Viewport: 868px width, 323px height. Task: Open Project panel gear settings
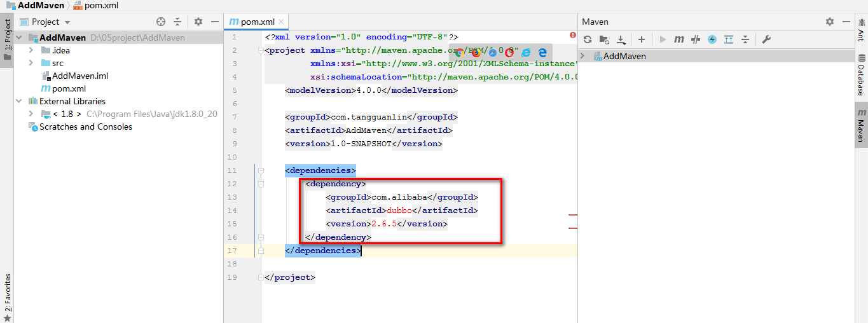[x=198, y=22]
